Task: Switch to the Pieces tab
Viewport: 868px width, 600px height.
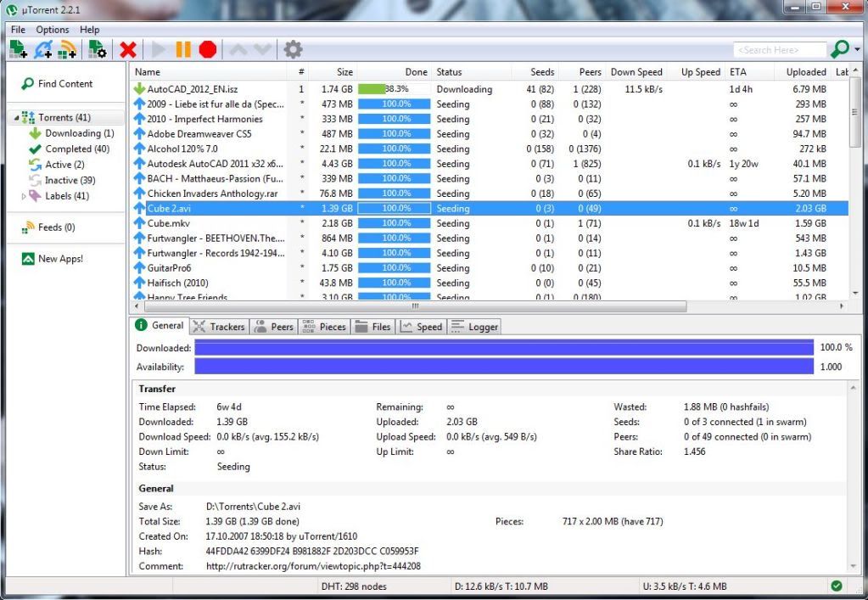Action: click(324, 327)
